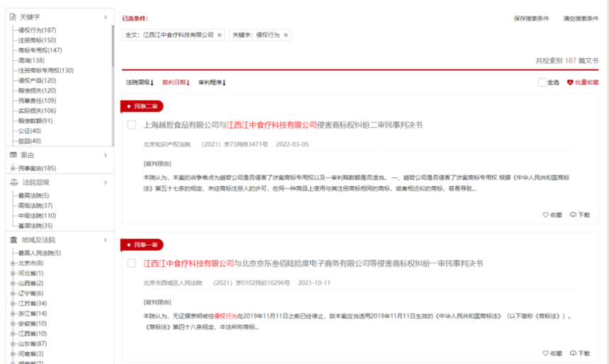Download the 北京京东叁佰陆拾度 case judgment
609x364 pixels.
(580, 353)
